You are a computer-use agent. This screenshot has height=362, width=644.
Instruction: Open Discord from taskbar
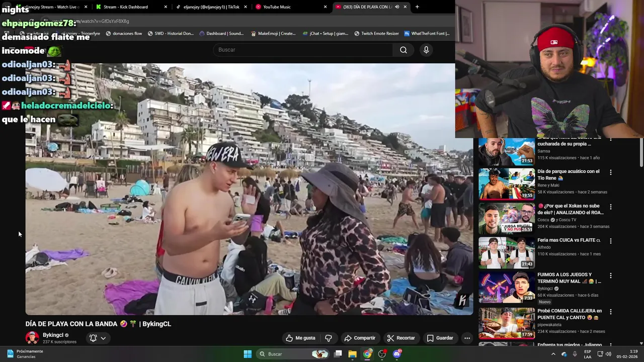[397, 354]
